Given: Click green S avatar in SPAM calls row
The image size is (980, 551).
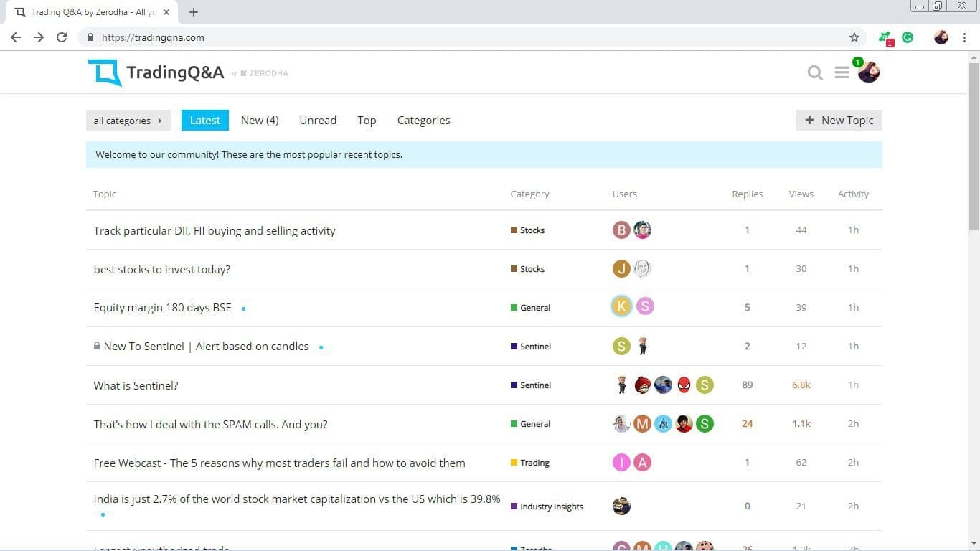Looking at the screenshot, I should point(705,423).
